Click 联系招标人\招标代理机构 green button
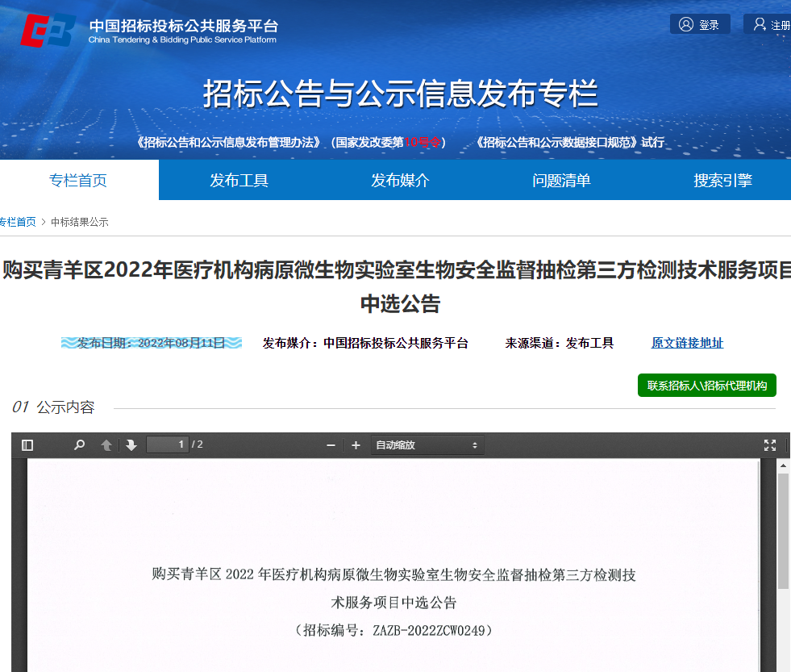 tap(707, 386)
